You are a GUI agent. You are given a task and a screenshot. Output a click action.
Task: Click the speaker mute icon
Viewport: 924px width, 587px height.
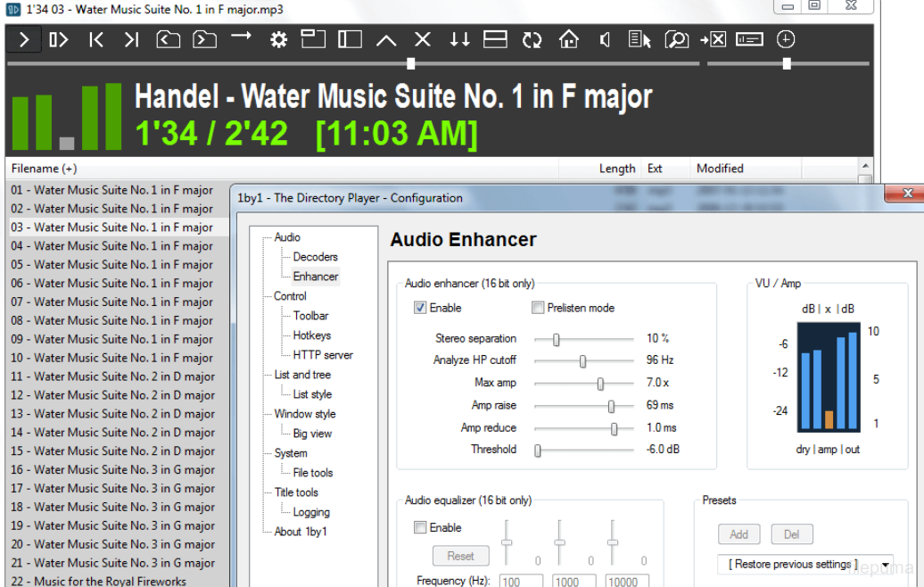605,39
